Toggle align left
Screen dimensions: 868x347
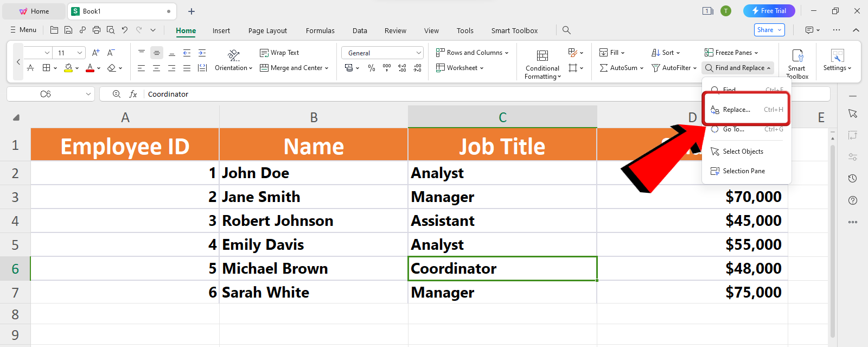pyautogui.click(x=142, y=68)
